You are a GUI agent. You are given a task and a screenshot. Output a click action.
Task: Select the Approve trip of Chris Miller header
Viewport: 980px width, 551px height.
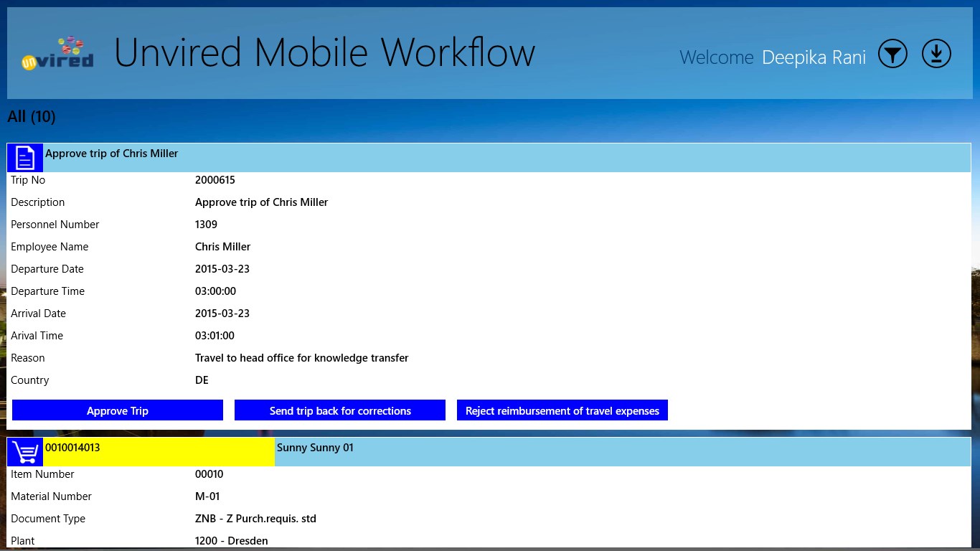click(x=112, y=154)
